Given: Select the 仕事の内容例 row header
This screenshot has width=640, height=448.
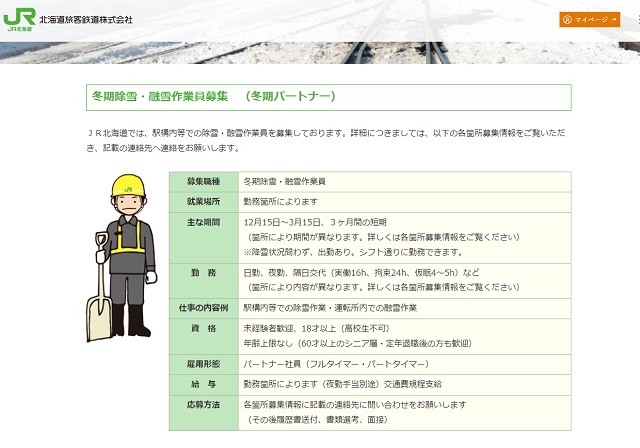Looking at the screenshot, I should coord(202,308).
